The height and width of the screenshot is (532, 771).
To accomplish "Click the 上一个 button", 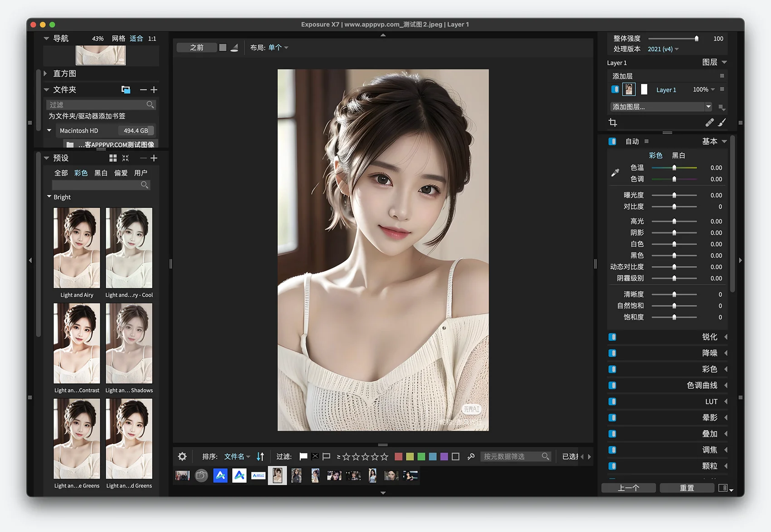I will coord(629,488).
